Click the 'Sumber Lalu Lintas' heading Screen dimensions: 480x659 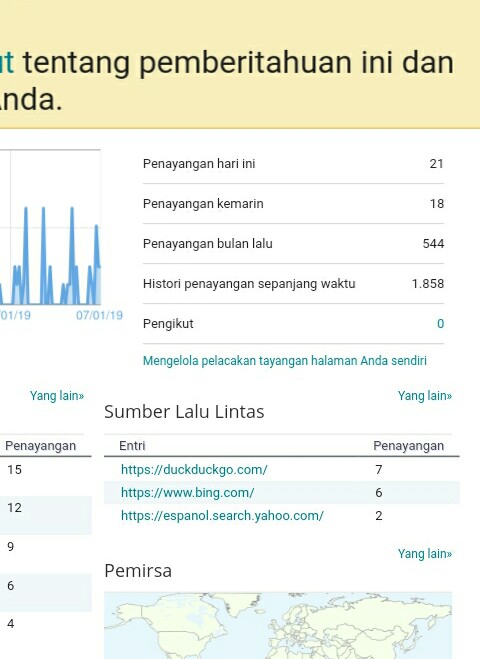(184, 412)
